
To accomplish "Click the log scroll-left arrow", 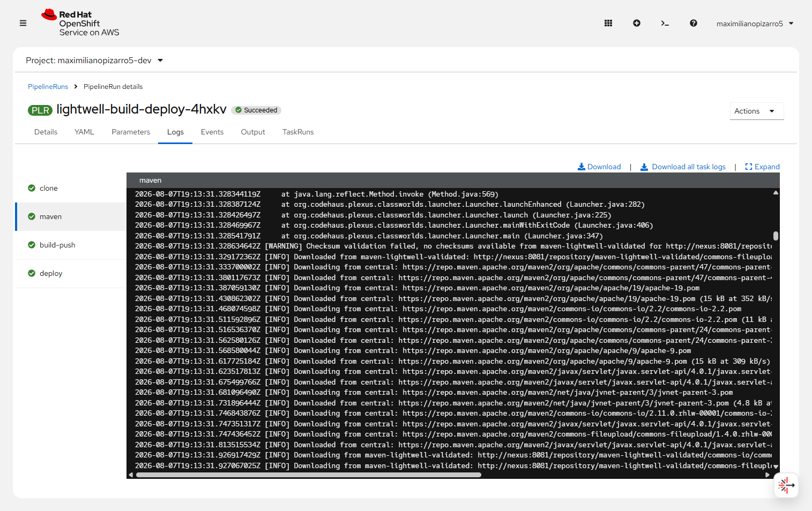I will 131,475.
